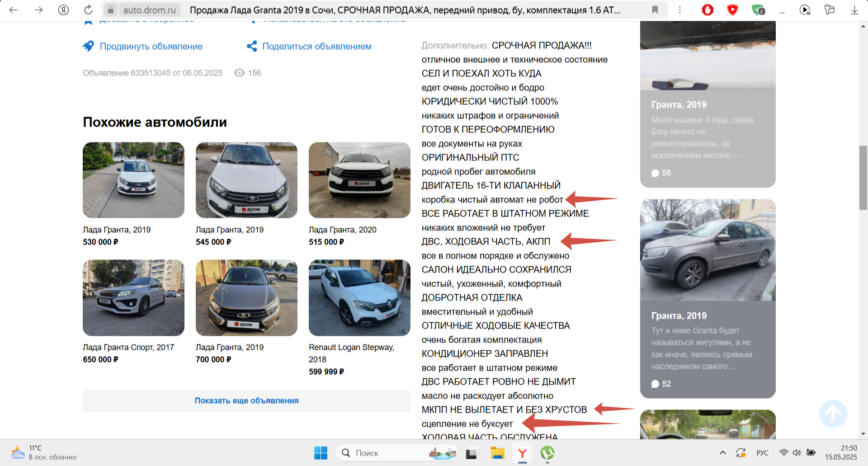This screenshot has height=466, width=868.
Task: Open Wi-Fi network tray icon
Action: pos(783,453)
